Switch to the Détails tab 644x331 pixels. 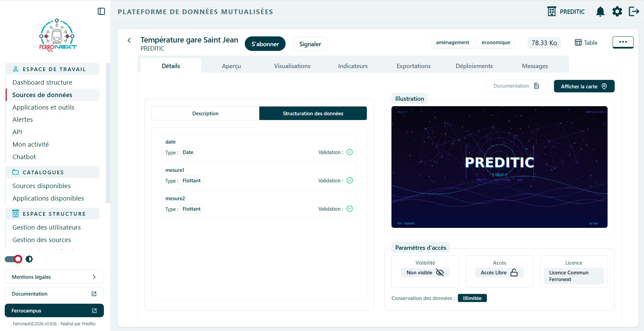[x=171, y=66]
